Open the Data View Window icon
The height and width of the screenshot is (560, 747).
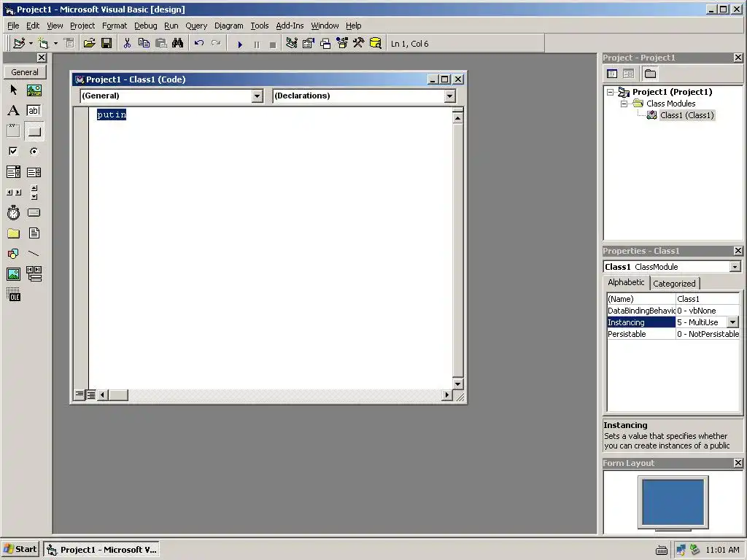[x=376, y=44]
